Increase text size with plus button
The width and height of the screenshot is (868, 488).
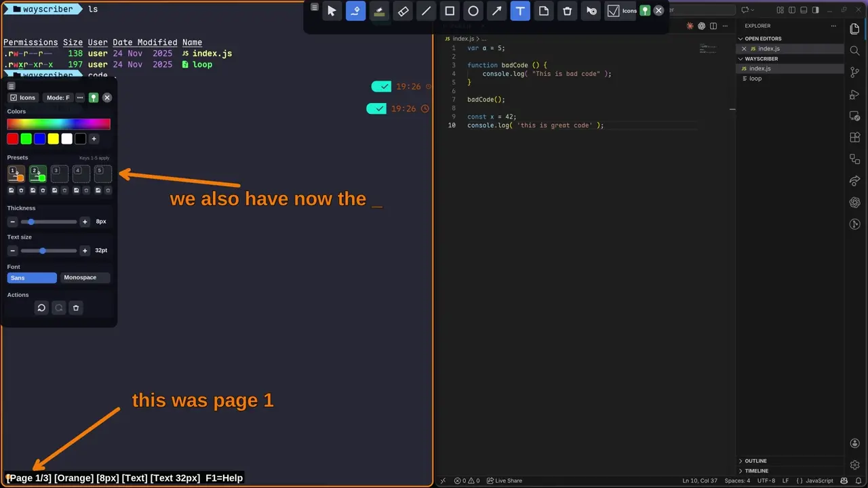(85, 251)
